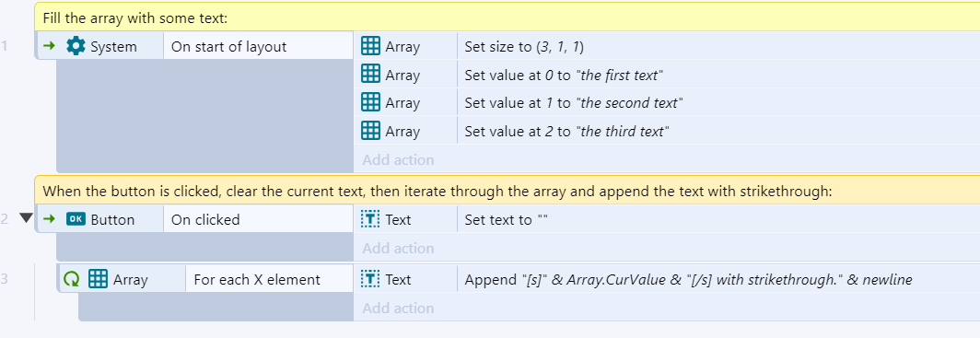Click the Array icon beside 'Set size to (3, 1, 1)'
The height and width of the screenshot is (338, 980).
coord(370,46)
